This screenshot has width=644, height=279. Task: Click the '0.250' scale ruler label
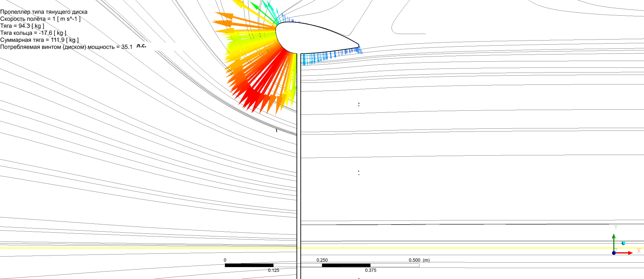tap(322, 260)
